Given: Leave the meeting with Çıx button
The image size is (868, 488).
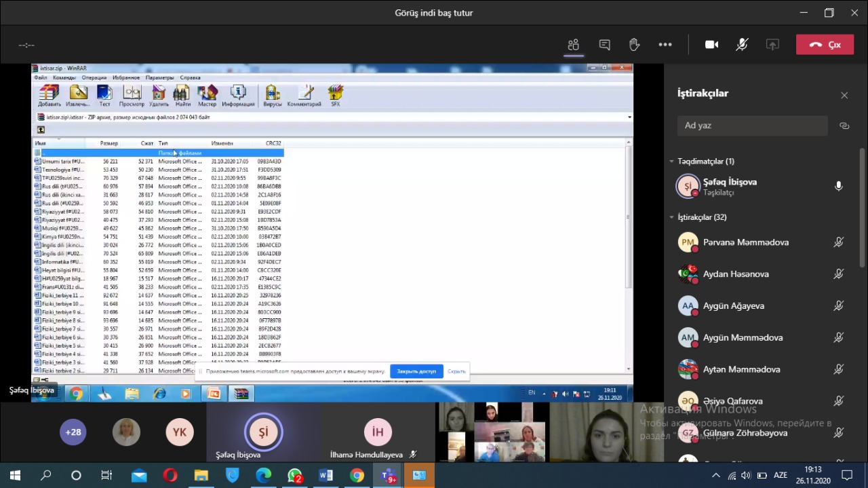Looking at the screenshot, I should [825, 45].
